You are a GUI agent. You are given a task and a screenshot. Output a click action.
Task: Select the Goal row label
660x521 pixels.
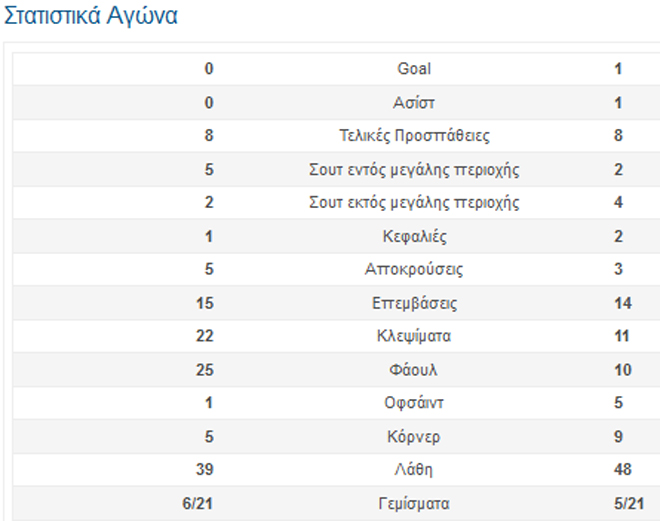pos(414,69)
